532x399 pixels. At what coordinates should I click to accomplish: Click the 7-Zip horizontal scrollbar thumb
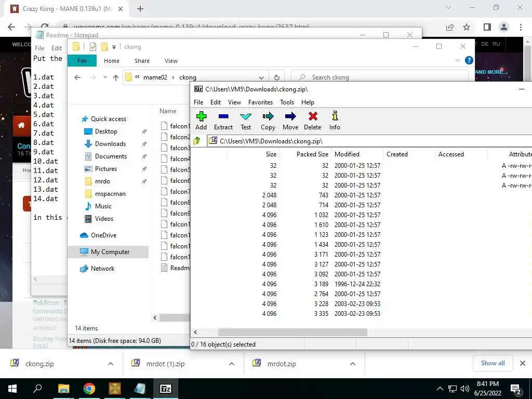point(292,332)
